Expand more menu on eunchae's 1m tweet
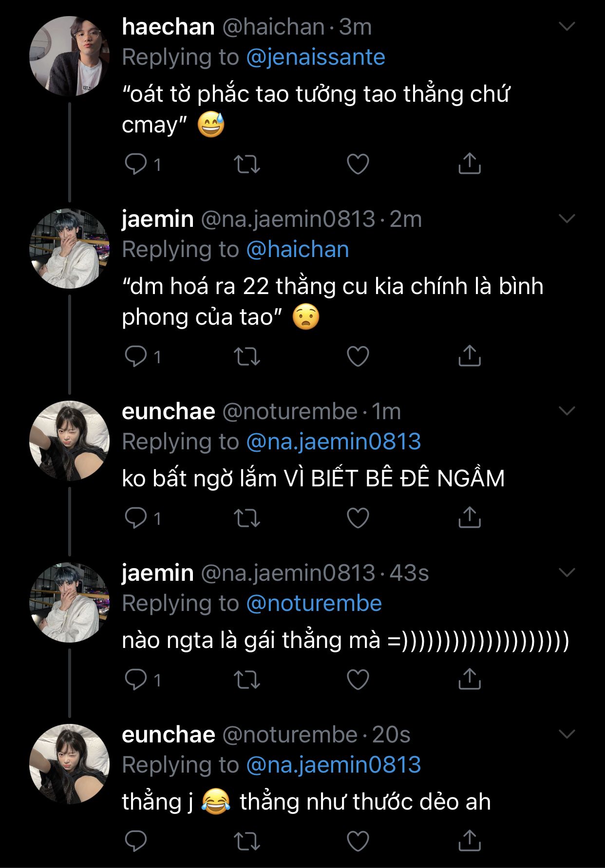 (567, 411)
